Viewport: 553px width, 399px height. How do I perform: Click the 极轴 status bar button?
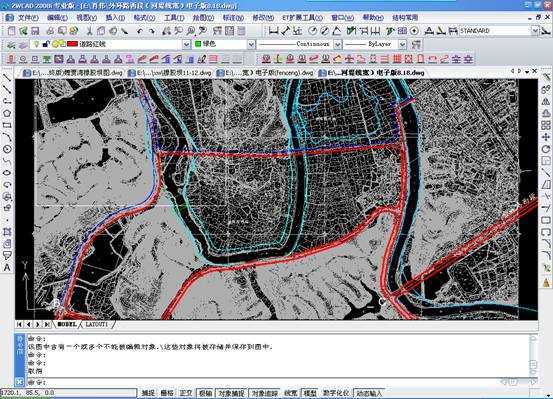[205, 393]
